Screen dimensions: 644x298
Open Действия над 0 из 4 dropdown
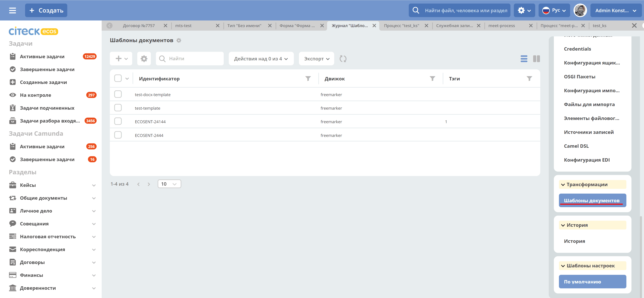tap(261, 59)
